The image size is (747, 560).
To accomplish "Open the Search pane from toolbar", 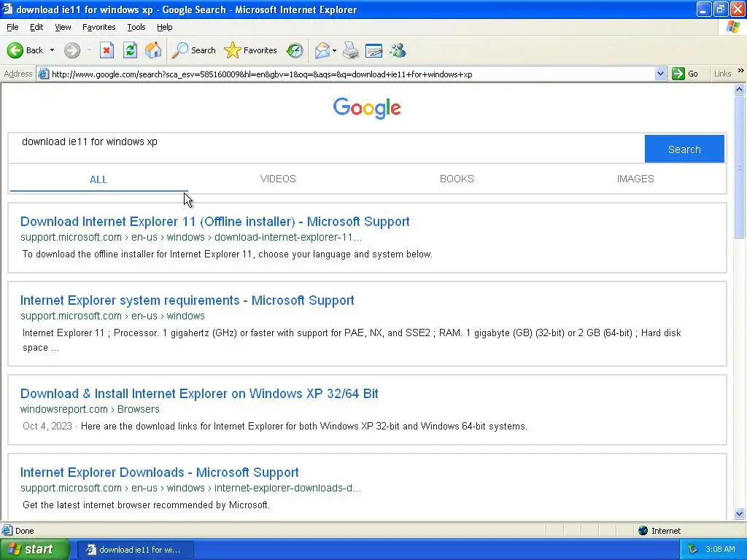I will point(193,50).
